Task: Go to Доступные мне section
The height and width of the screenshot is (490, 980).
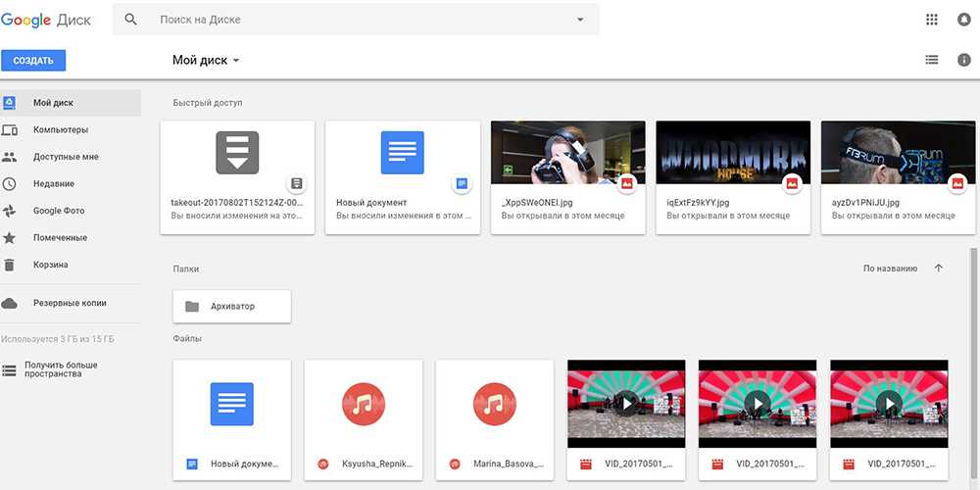Action: (66, 157)
